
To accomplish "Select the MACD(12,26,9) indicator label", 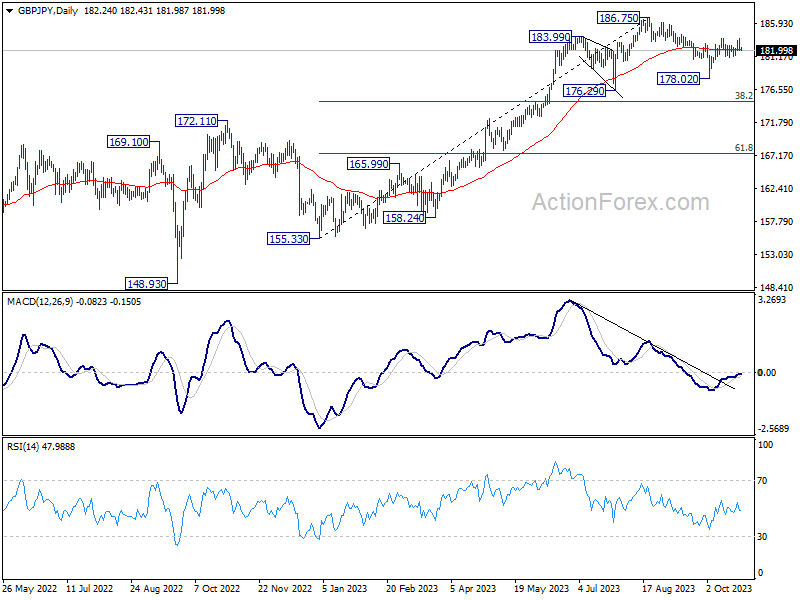I will coord(40,302).
